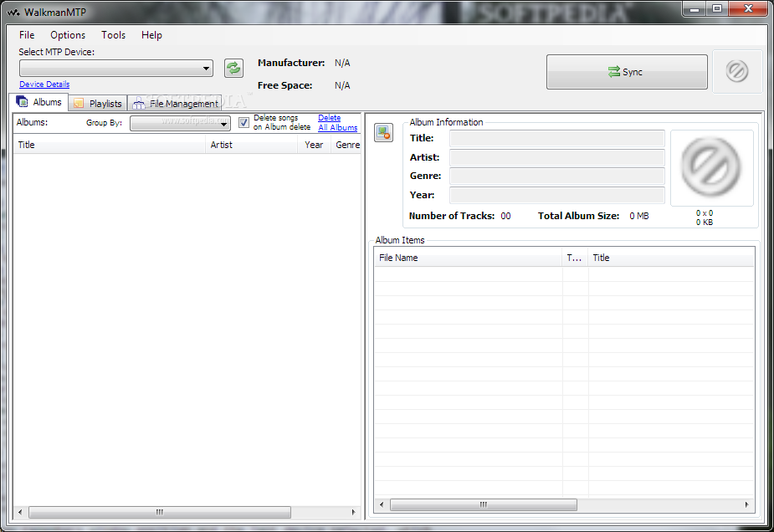The image size is (774, 532).
Task: Click the album Year input field
Action: click(556, 195)
